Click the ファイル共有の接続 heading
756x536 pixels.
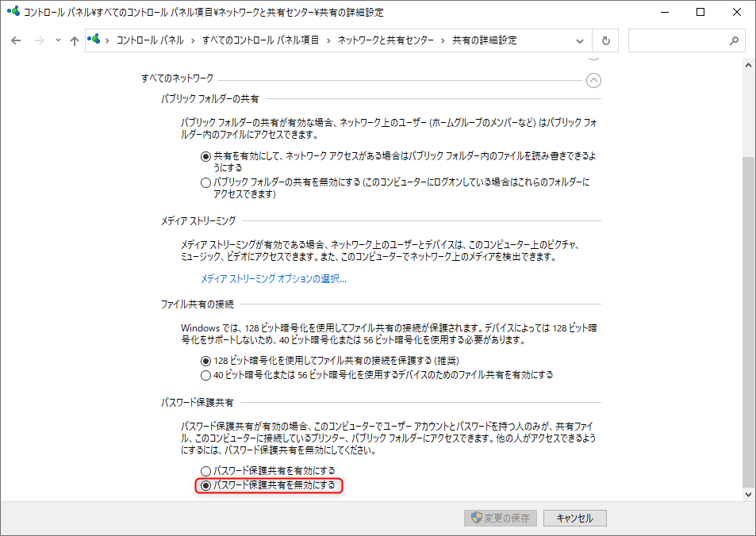[198, 304]
